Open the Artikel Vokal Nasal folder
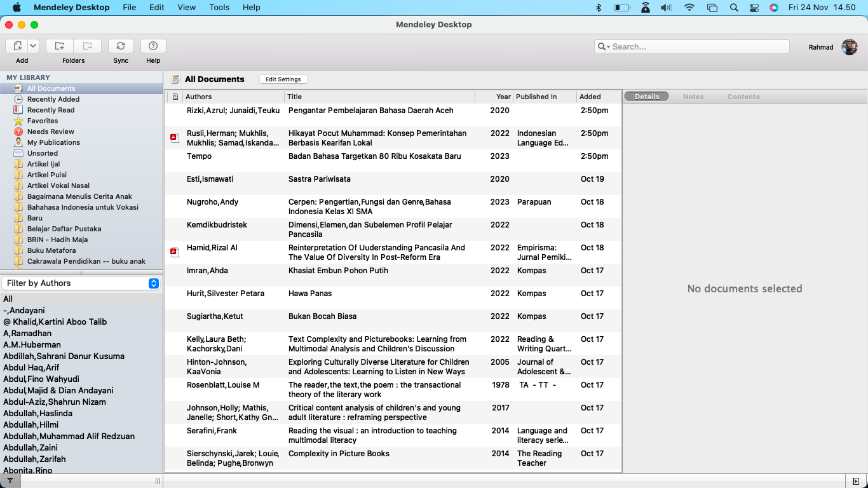Image resolution: width=868 pixels, height=488 pixels. [x=81, y=186]
